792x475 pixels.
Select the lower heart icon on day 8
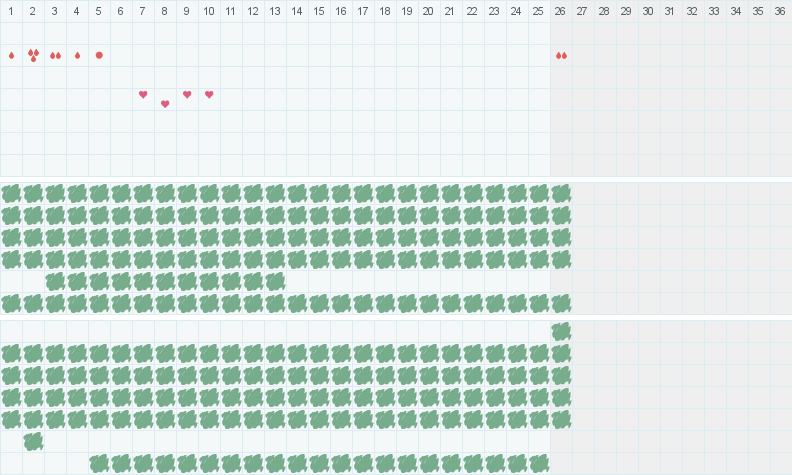(165, 104)
